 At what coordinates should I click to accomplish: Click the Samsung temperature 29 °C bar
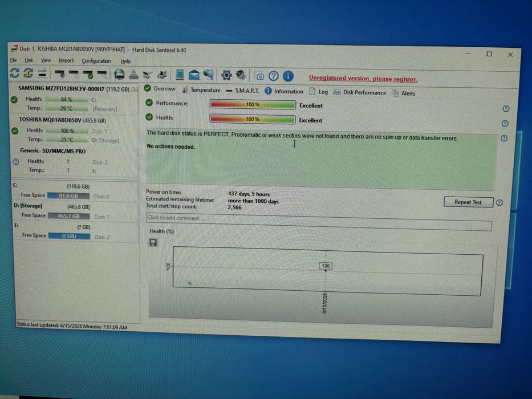[67, 108]
